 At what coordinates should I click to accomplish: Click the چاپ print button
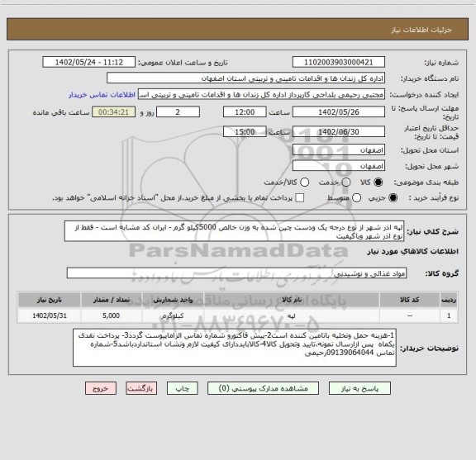pos(182,388)
